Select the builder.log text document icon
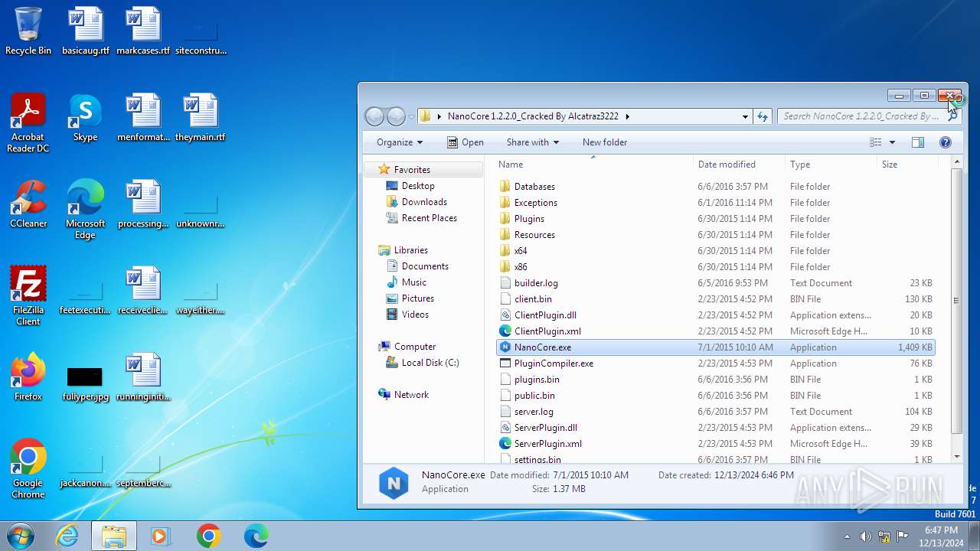Viewport: 980px width, 551px height. pos(505,283)
